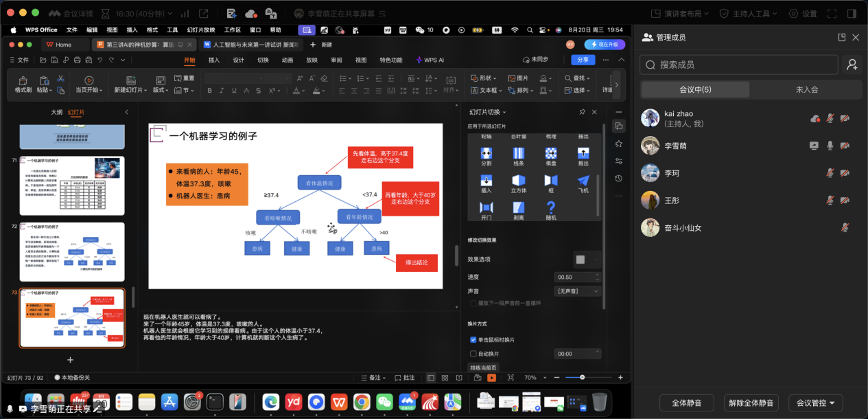Open the 未入会 members tab
868x419 pixels.
click(x=806, y=90)
